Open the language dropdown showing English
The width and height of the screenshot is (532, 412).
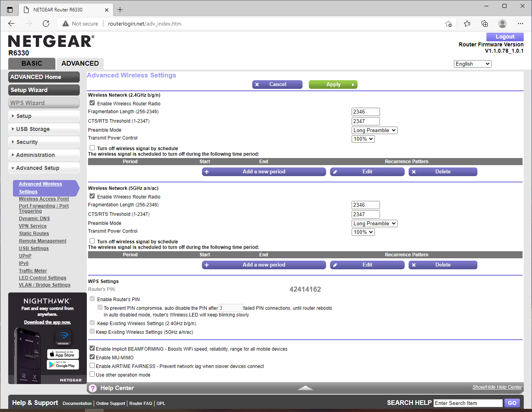(473, 64)
